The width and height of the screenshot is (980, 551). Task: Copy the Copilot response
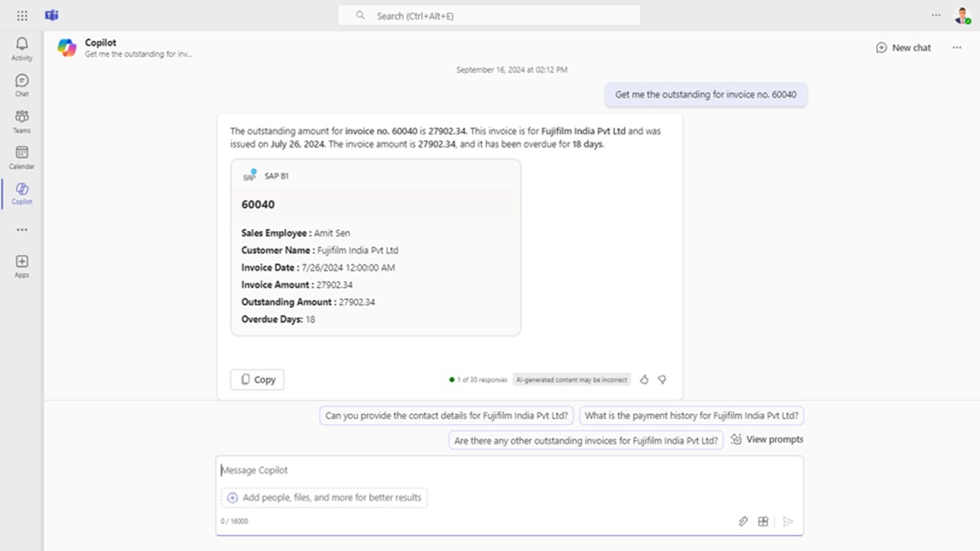pos(257,380)
